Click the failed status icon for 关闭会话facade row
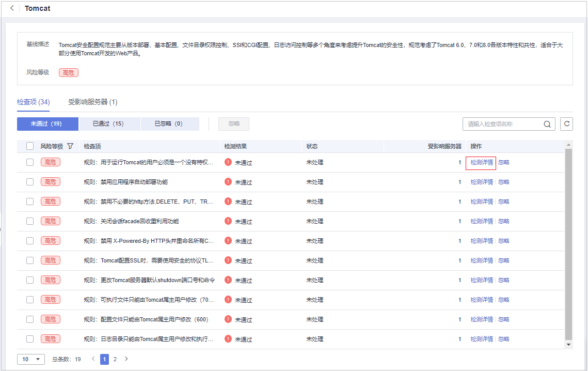The height and width of the screenshot is (371, 588). pyautogui.click(x=228, y=221)
